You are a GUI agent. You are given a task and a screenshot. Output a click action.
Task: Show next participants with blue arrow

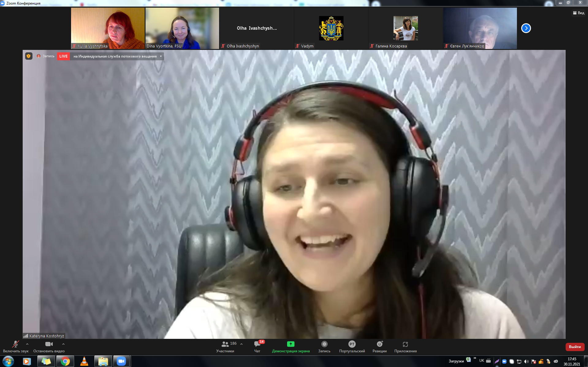526,28
